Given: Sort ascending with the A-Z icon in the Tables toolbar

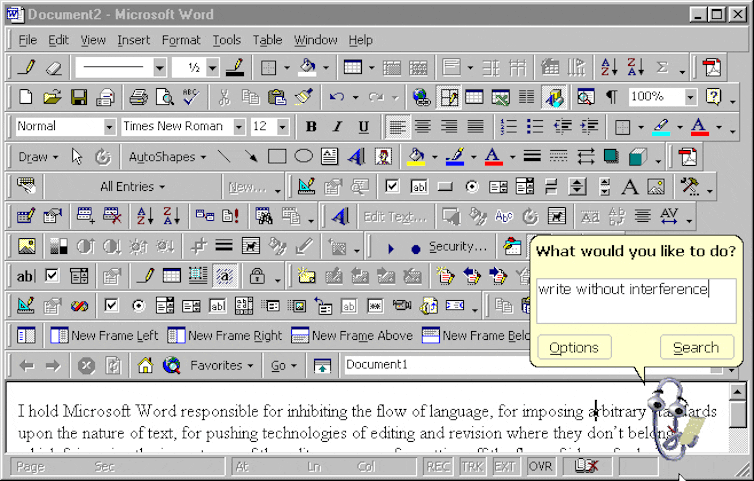Looking at the screenshot, I should tap(609, 67).
